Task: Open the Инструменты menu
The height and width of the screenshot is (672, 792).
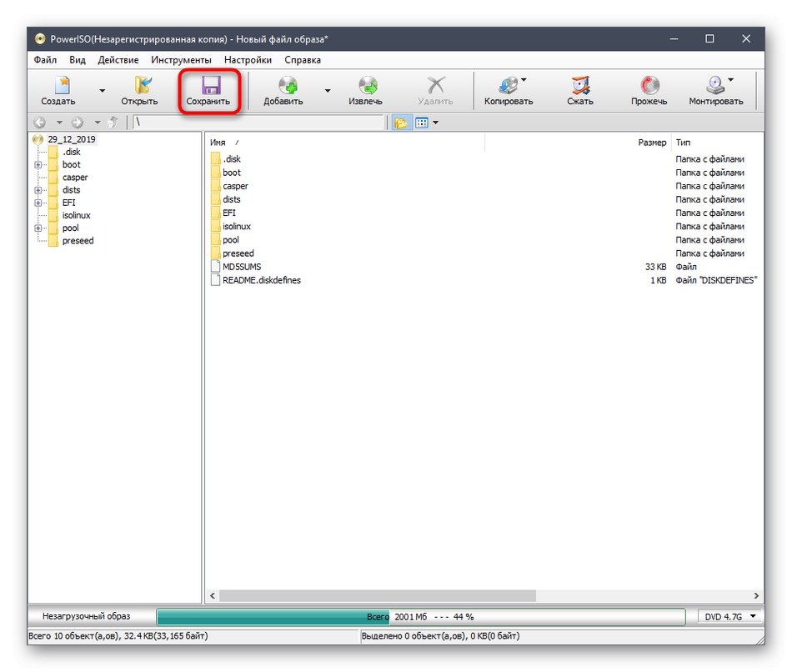Action: (x=182, y=60)
